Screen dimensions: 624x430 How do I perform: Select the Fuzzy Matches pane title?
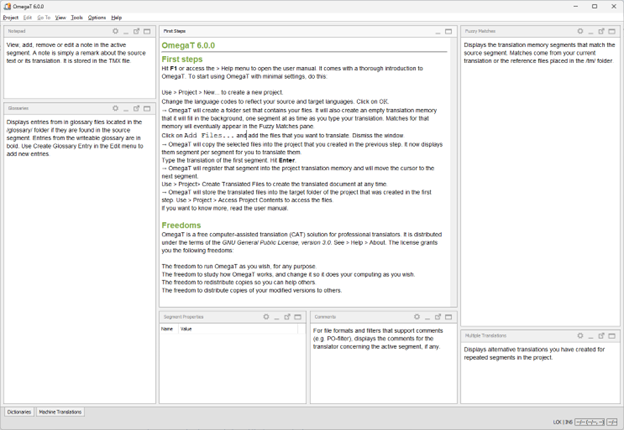coord(480,31)
